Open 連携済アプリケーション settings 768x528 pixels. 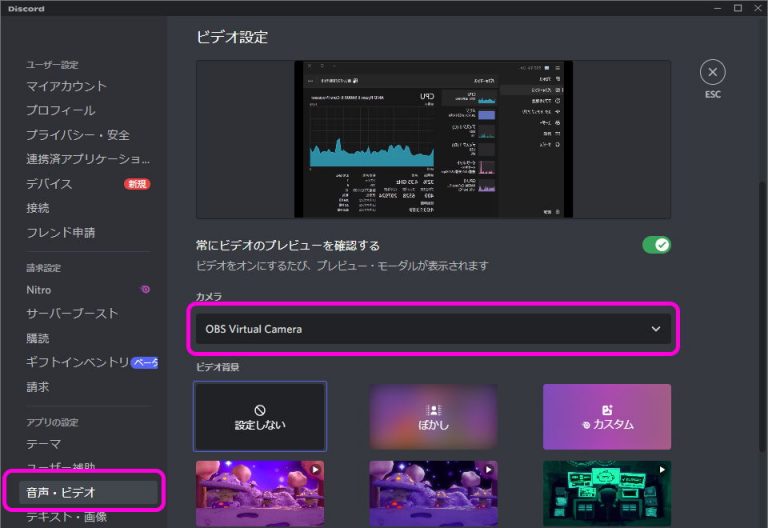(x=88, y=159)
